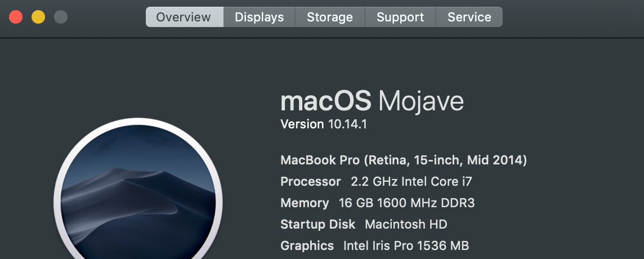Switch to the Displays tab
This screenshot has height=259, width=644.
pyautogui.click(x=259, y=17)
